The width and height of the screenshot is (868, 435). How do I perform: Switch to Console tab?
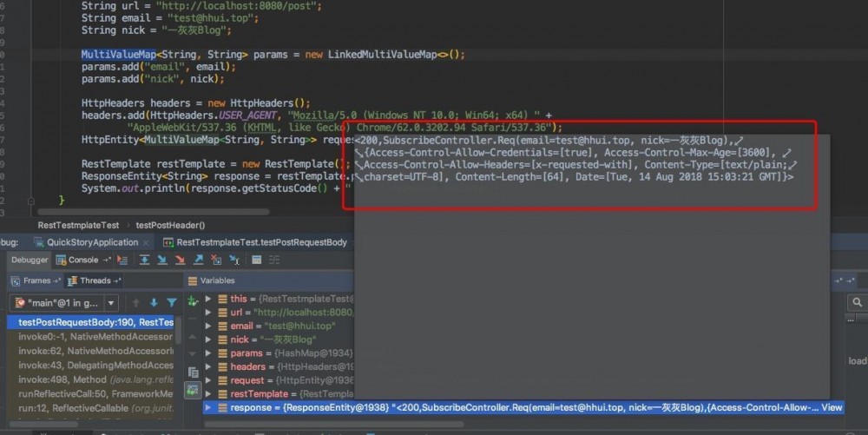(x=83, y=260)
